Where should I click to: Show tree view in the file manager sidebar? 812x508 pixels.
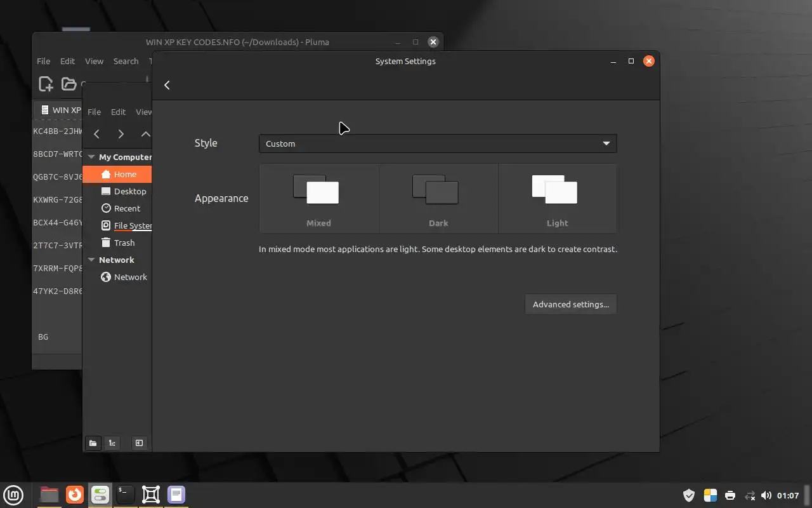(x=112, y=443)
